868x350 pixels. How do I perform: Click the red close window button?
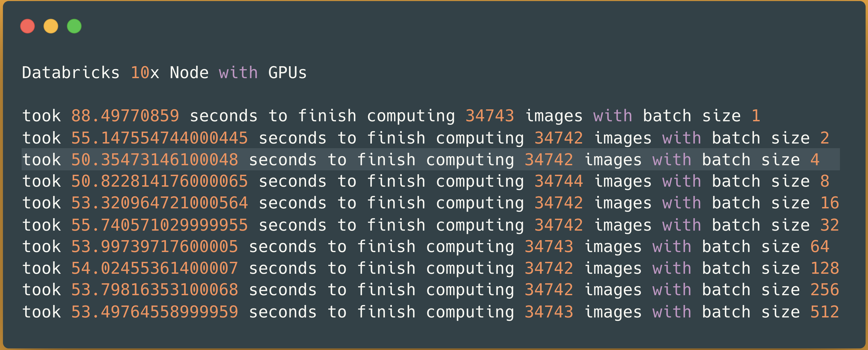pyautogui.click(x=27, y=26)
